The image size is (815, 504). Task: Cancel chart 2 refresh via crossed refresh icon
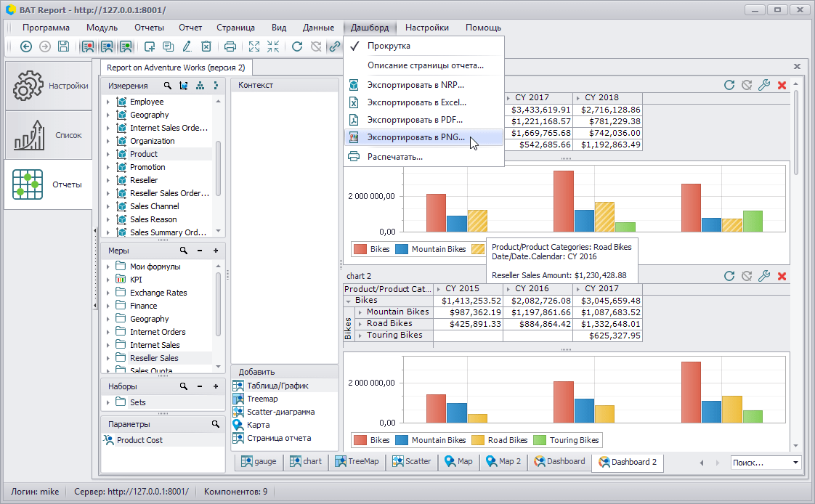point(747,276)
